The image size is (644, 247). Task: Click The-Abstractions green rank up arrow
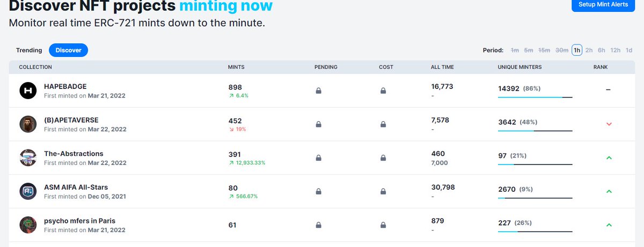coord(609,158)
